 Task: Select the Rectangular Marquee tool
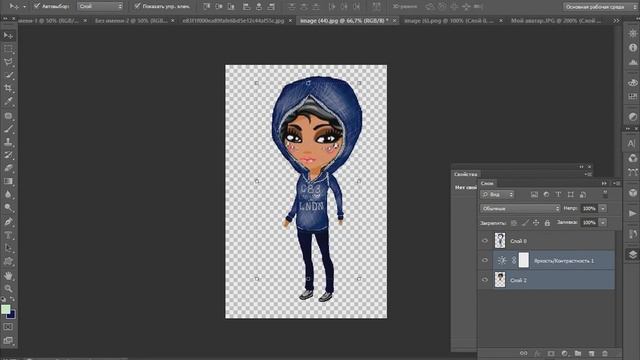(8, 49)
